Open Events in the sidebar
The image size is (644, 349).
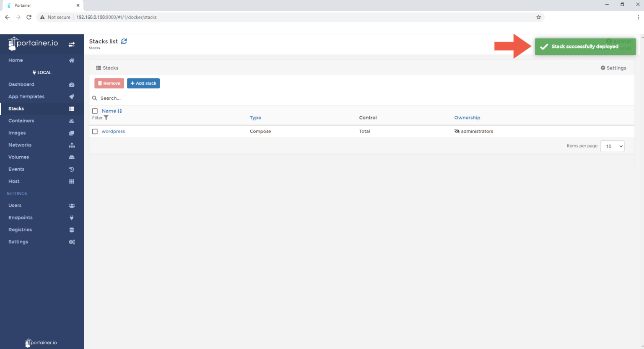tap(16, 170)
